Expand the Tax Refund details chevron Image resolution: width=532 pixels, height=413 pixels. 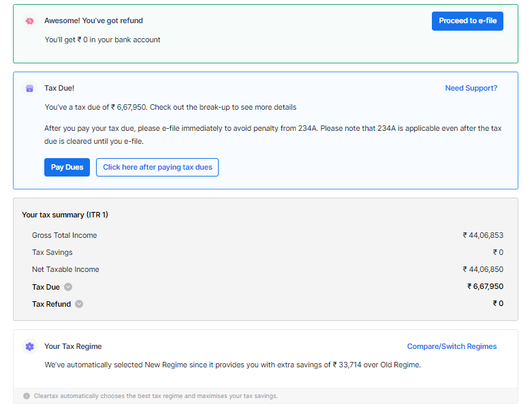[x=79, y=304]
